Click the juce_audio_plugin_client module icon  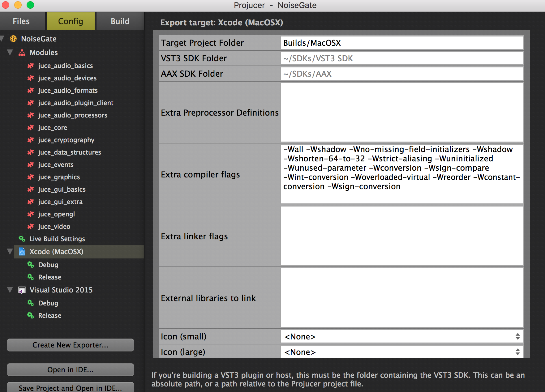tap(31, 103)
